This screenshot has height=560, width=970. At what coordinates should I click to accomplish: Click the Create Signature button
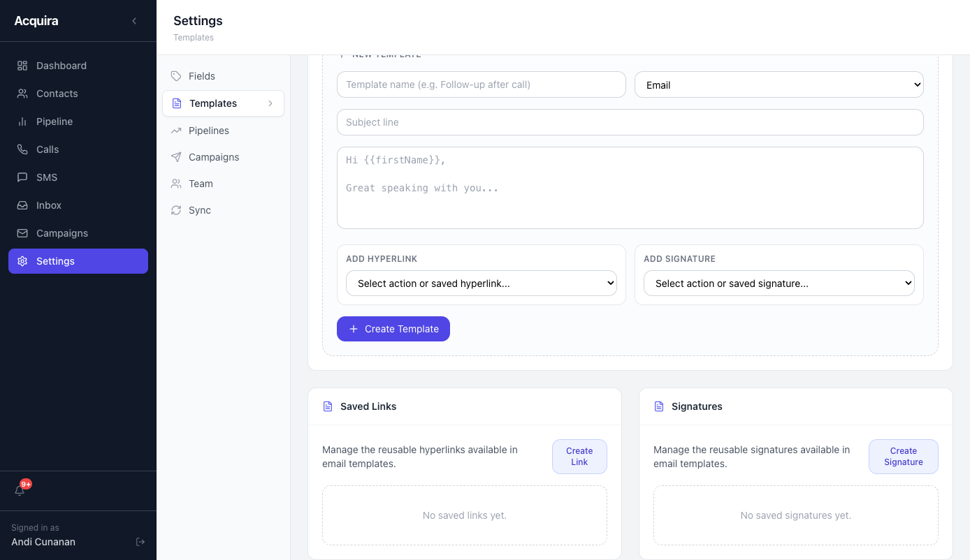coord(903,456)
